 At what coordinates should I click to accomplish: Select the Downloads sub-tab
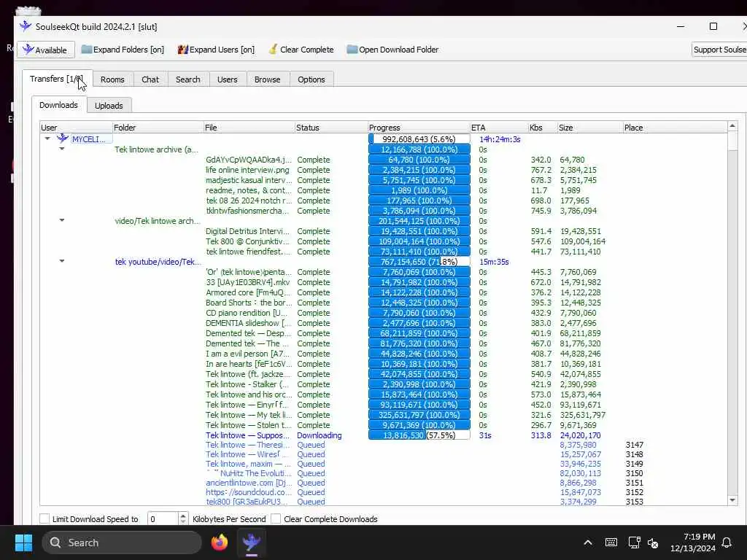[58, 105]
